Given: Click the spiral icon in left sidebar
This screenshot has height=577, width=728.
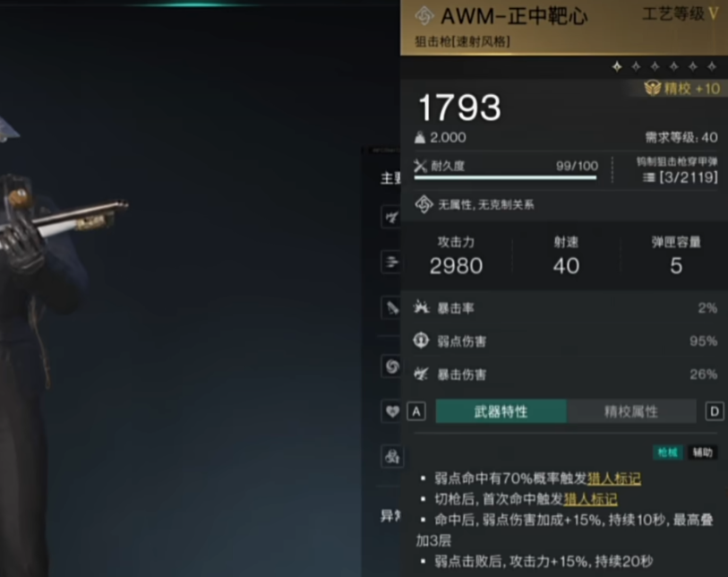Looking at the screenshot, I should pyautogui.click(x=392, y=366).
